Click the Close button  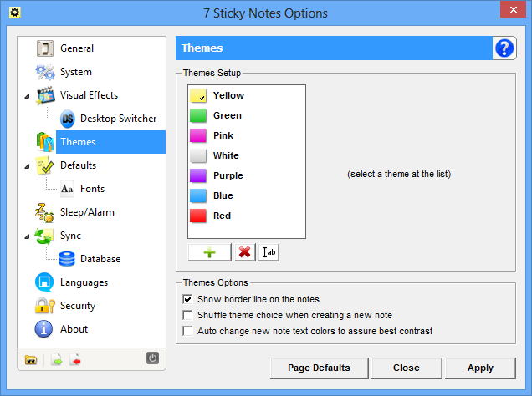[407, 368]
